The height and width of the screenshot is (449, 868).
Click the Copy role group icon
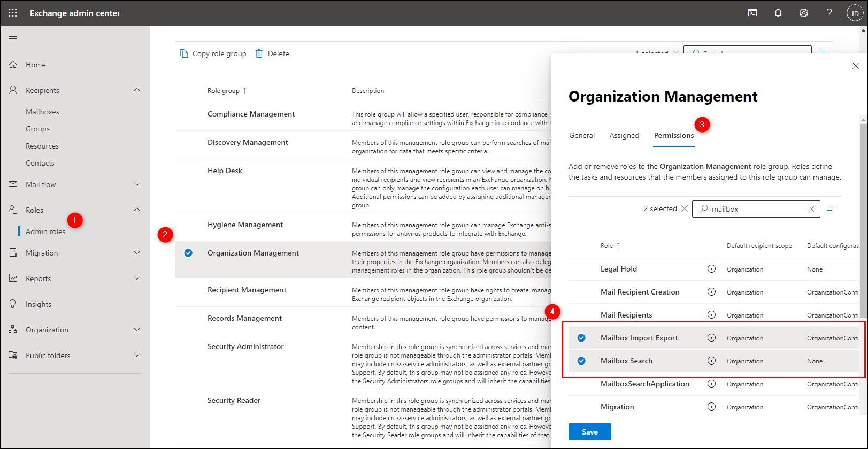(184, 53)
